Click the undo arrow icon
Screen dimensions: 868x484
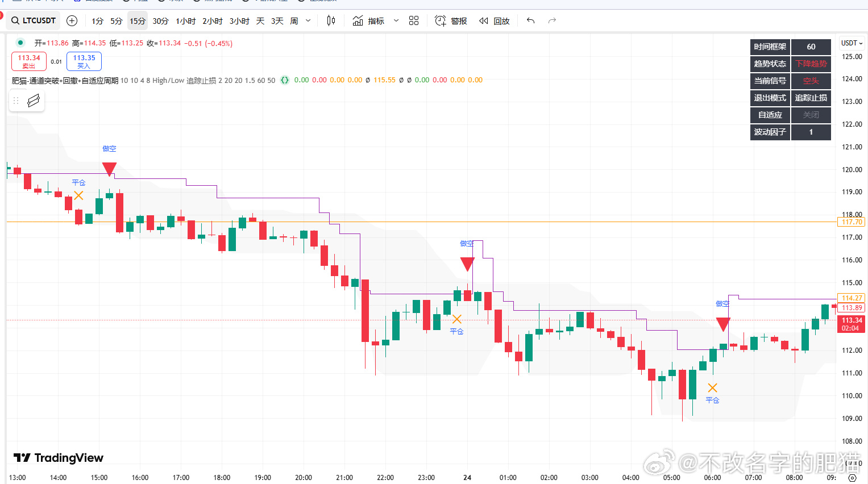(x=530, y=20)
